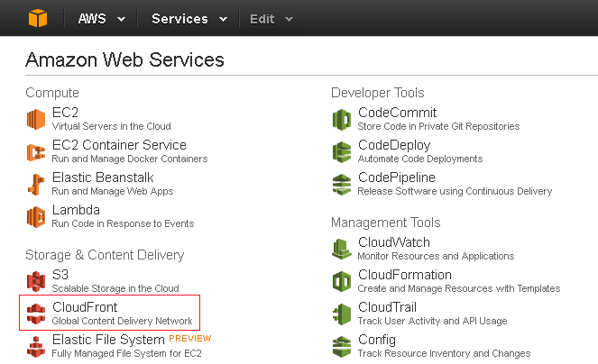Open the S3 bucket icon
Screen dimensions: 598x364
tap(36, 281)
